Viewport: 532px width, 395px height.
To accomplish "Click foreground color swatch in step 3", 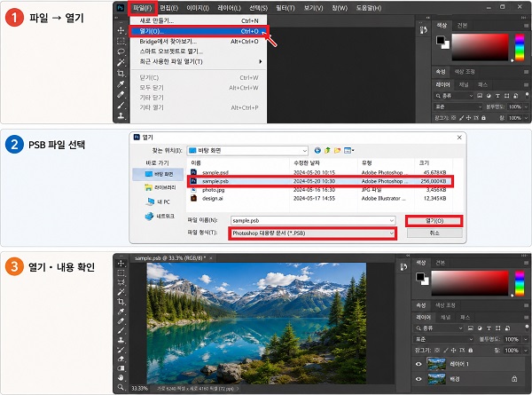I will [x=420, y=277].
